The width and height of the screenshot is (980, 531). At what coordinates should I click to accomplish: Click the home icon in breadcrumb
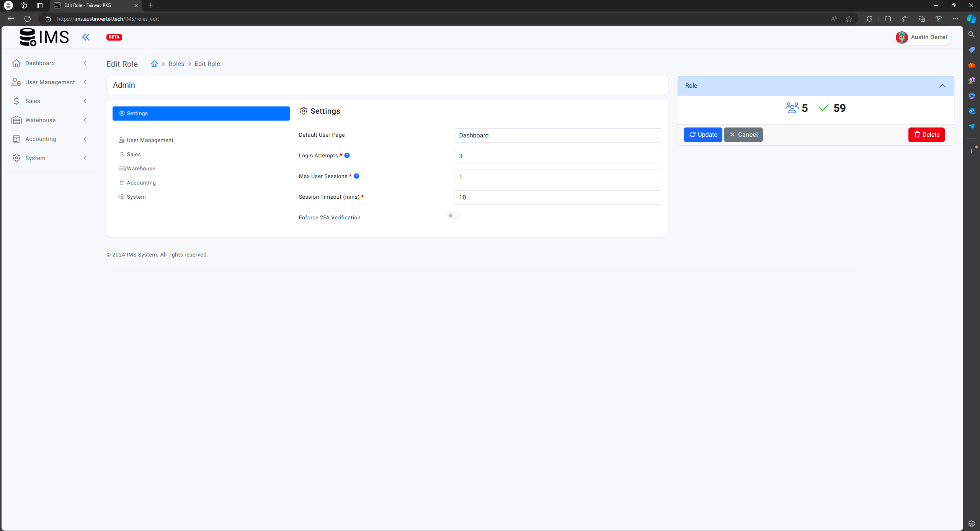click(x=154, y=64)
